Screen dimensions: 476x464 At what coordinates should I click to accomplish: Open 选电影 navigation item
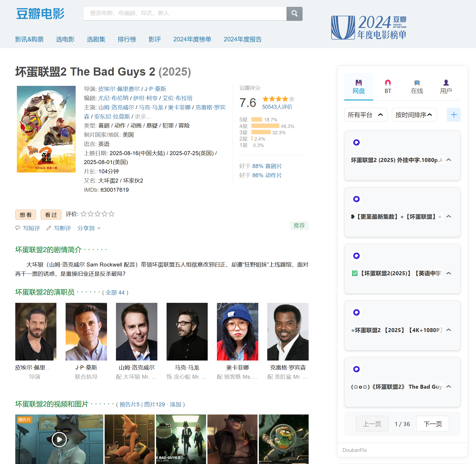tap(65, 39)
